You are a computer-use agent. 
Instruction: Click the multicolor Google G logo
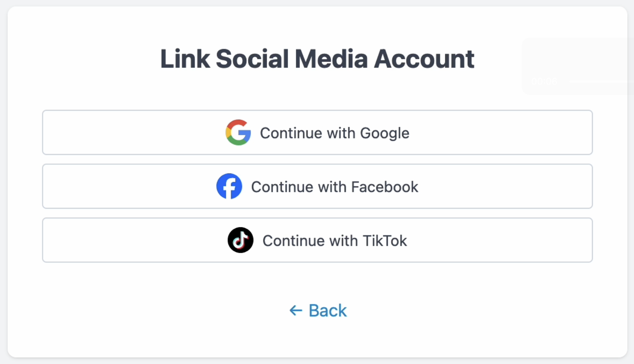pos(238,133)
